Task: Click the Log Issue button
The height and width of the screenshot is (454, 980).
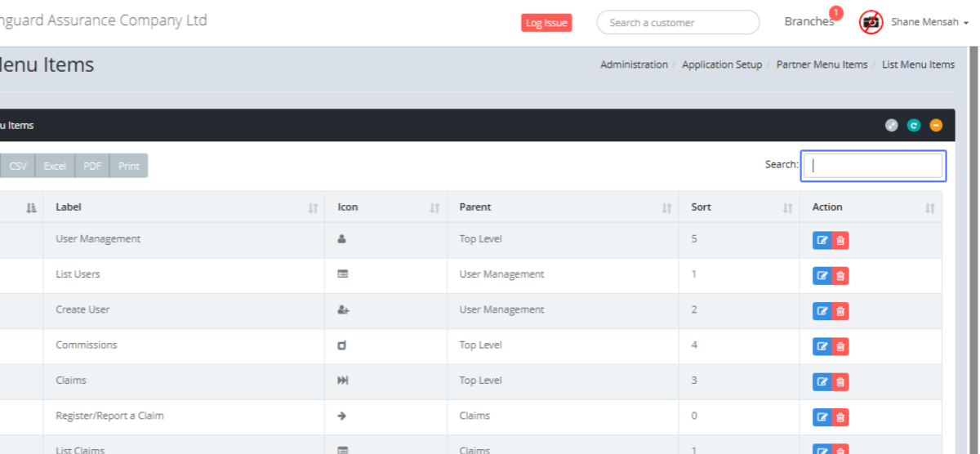Action: (546, 23)
